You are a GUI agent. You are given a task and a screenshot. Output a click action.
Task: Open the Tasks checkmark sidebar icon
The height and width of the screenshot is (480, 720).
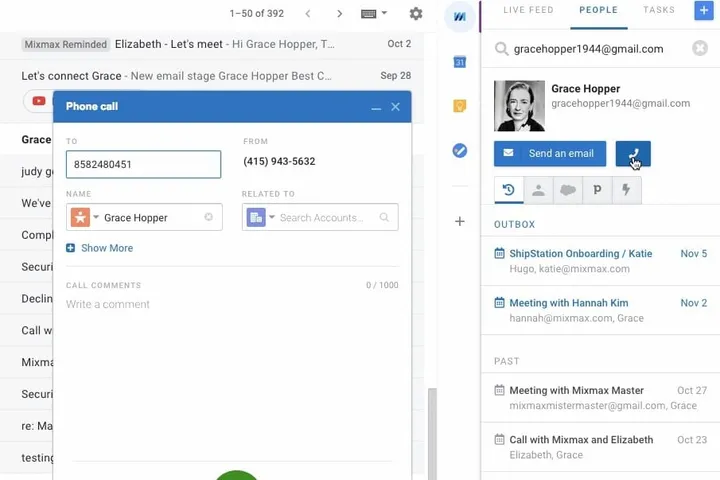click(460, 150)
